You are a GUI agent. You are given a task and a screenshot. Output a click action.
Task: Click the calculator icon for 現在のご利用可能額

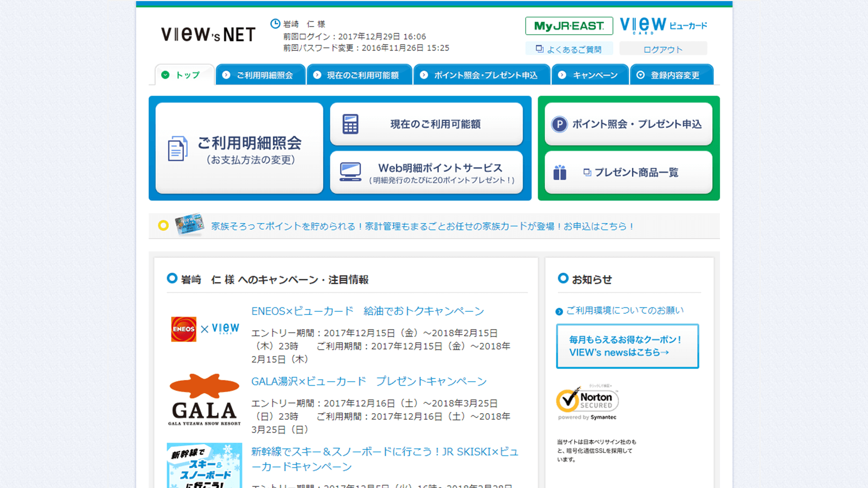(350, 123)
